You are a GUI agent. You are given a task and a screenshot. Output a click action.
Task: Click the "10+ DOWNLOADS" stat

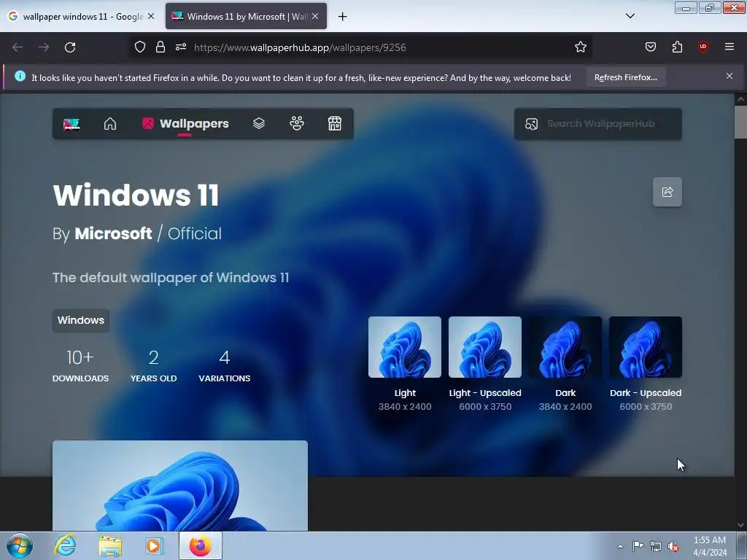(80, 366)
